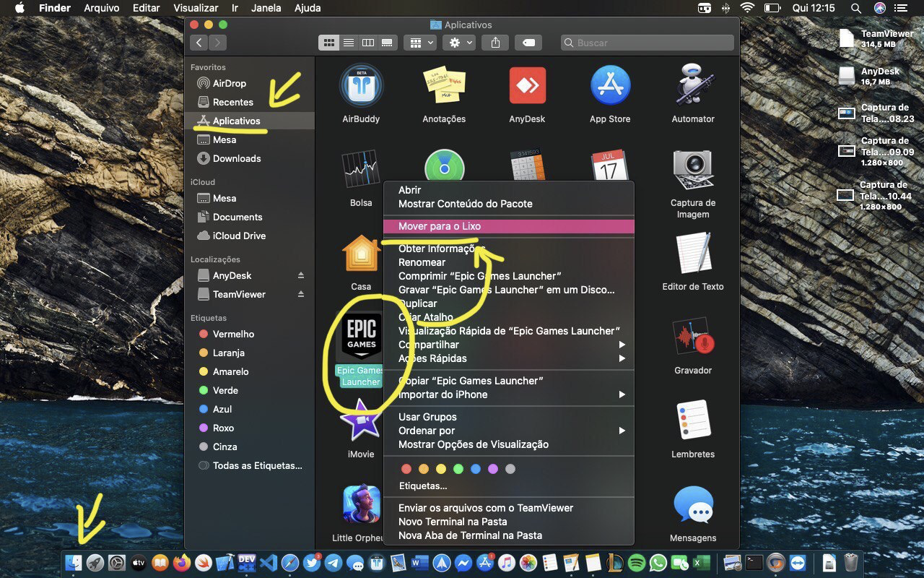Viewport: 924px width, 578px height.
Task: Expand the Ações Rápidas submenu
Action: pos(508,358)
